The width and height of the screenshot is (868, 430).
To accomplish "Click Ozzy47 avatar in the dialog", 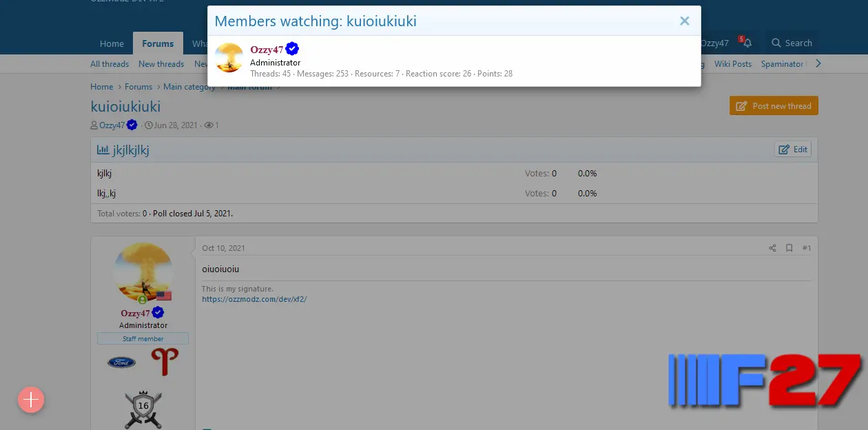I will tap(229, 58).
